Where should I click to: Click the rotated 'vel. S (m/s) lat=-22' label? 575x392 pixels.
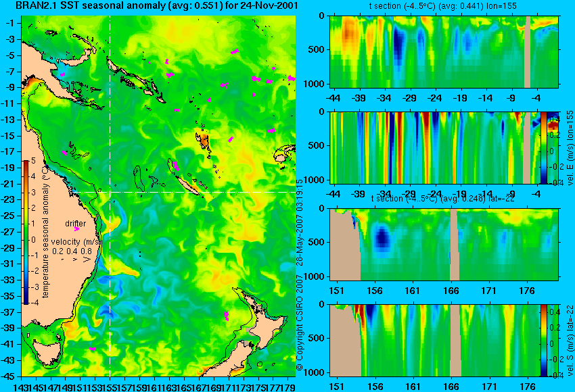point(570,341)
